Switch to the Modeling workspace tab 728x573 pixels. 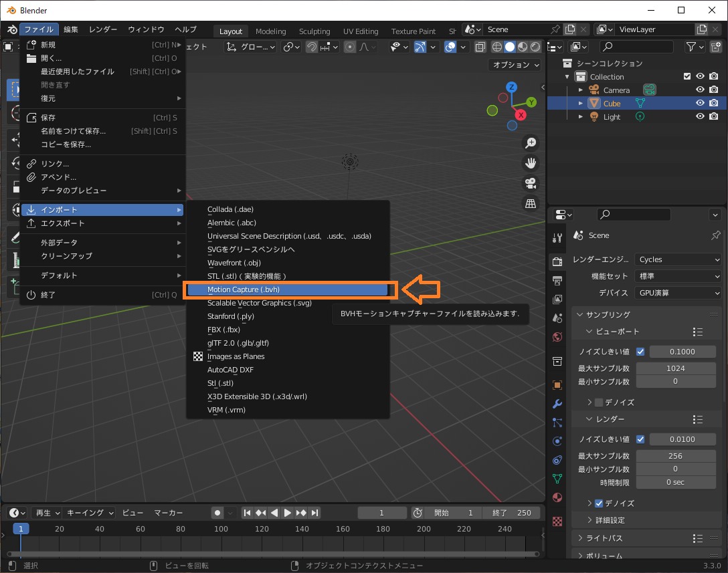(270, 31)
